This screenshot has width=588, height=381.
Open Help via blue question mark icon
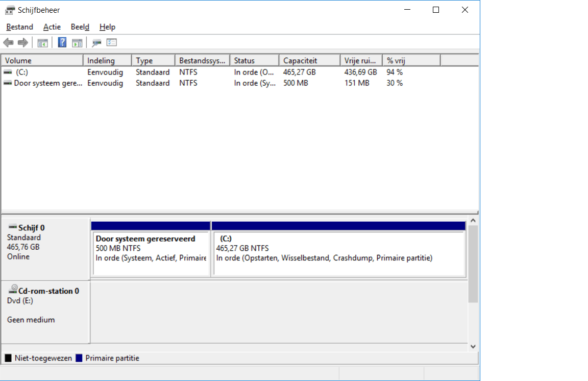click(x=62, y=42)
